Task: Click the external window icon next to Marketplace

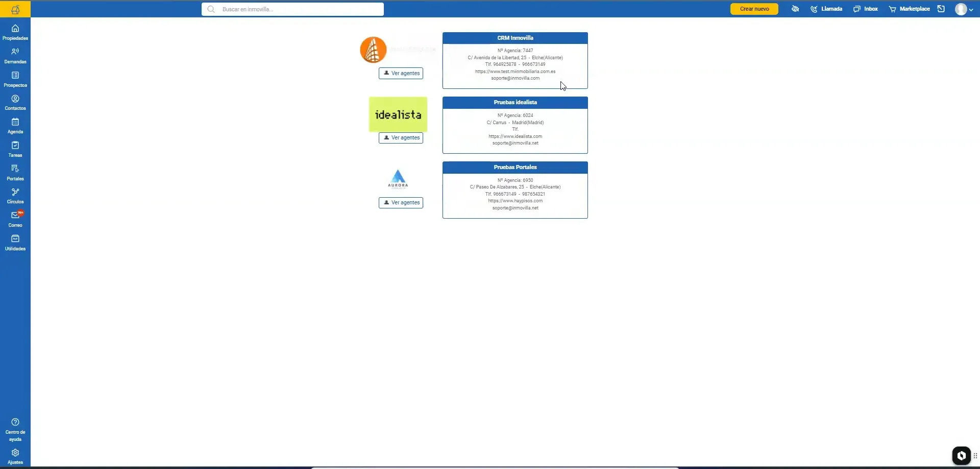Action: [941, 9]
